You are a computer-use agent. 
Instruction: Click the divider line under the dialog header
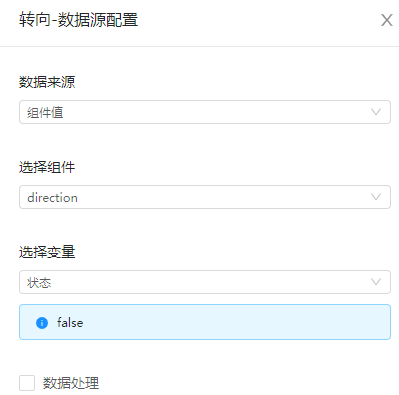[x=199, y=46]
